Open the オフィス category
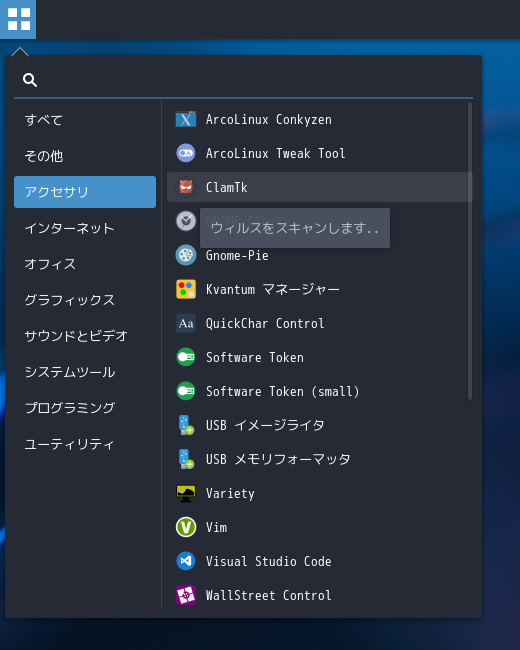 pos(50,264)
